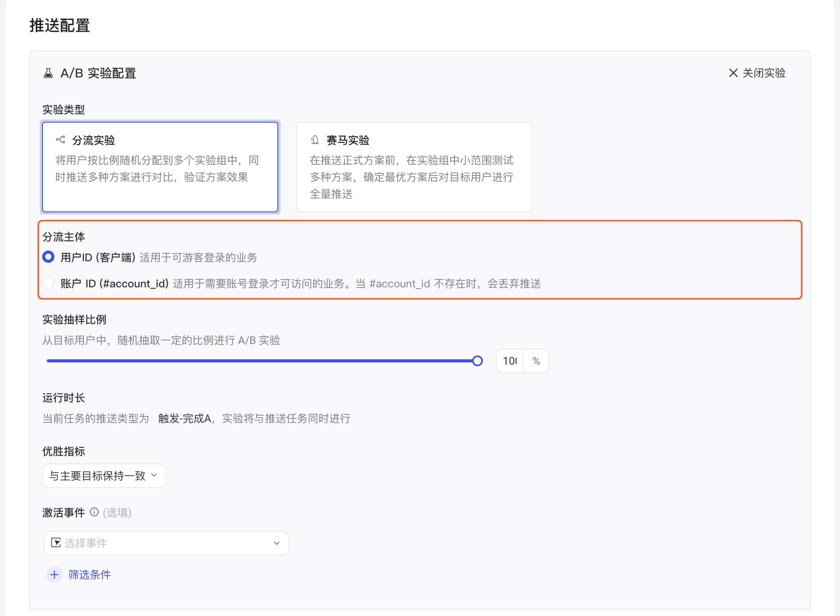Click the info icon beside 激活事件

tap(94, 512)
